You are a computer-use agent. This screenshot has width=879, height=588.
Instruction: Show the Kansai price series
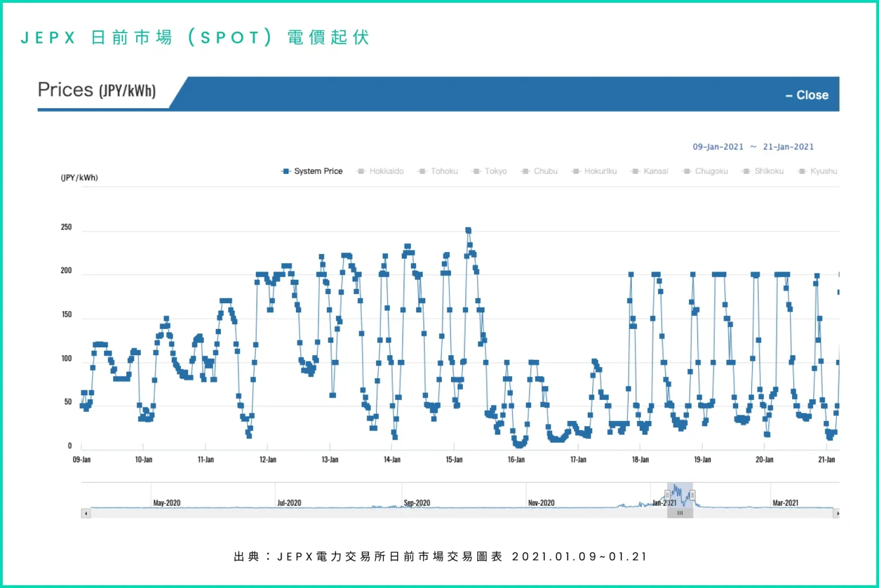(x=650, y=171)
